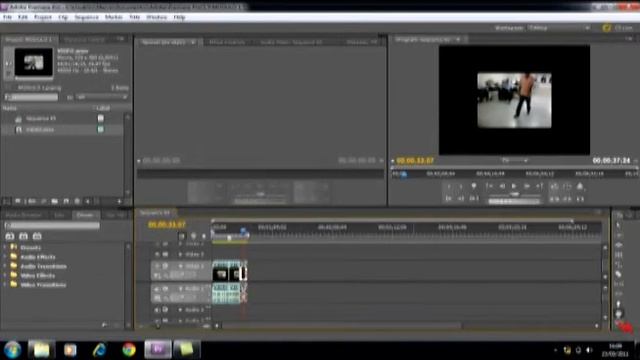Click the Lift button in Program monitor
The width and height of the screenshot is (640, 360).
pyautogui.click(x=554, y=199)
